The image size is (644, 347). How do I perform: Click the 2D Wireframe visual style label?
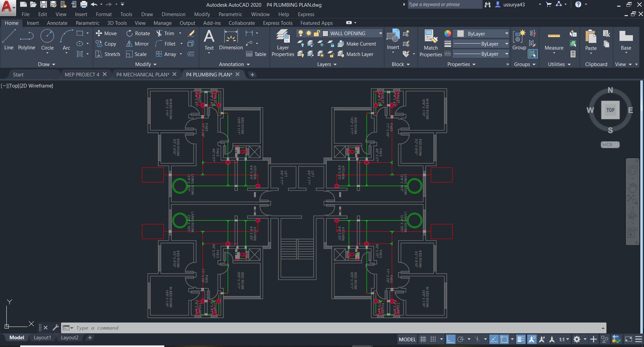36,86
